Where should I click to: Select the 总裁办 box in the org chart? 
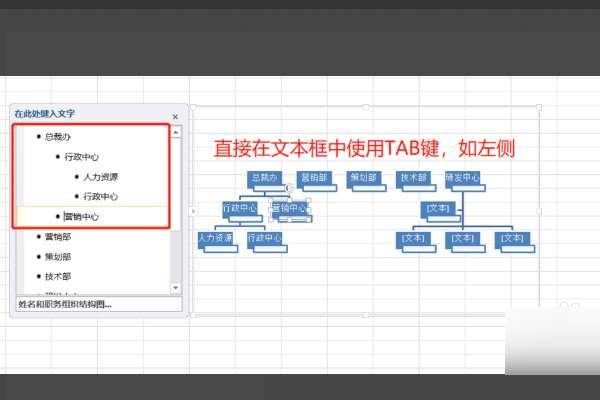(264, 178)
